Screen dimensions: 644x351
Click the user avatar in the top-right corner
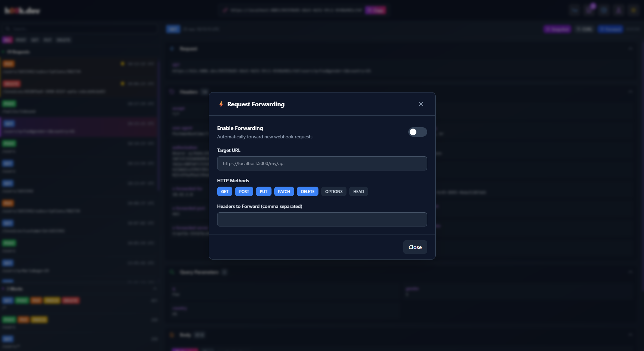[618, 10]
